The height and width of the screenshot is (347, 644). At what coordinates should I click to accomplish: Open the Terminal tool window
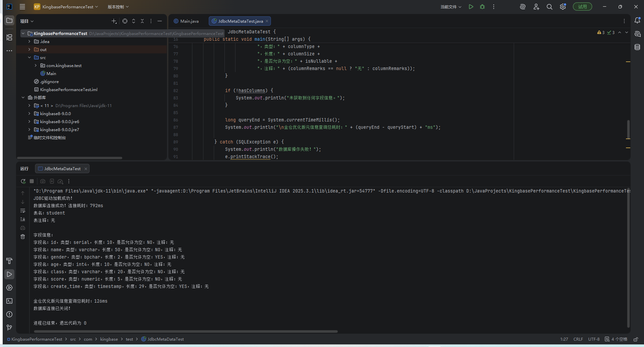point(9,301)
